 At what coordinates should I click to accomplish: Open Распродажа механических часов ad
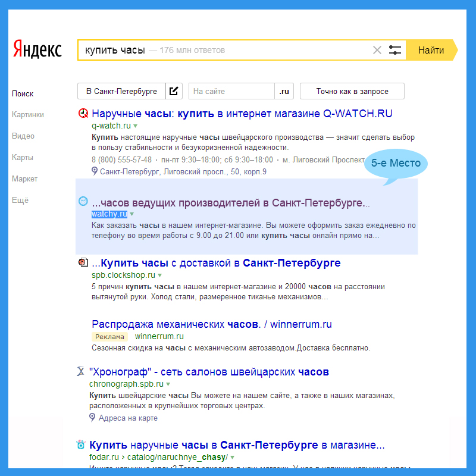pyautogui.click(x=212, y=324)
